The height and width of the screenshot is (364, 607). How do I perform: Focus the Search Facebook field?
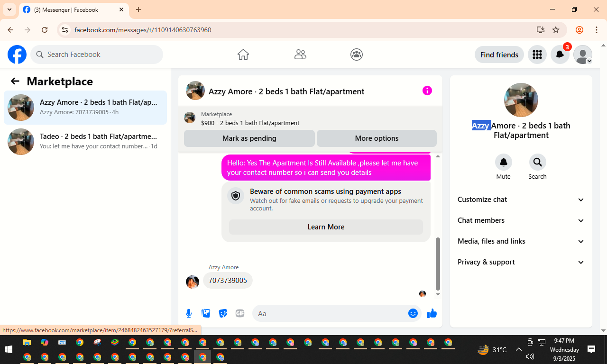pyautogui.click(x=97, y=55)
